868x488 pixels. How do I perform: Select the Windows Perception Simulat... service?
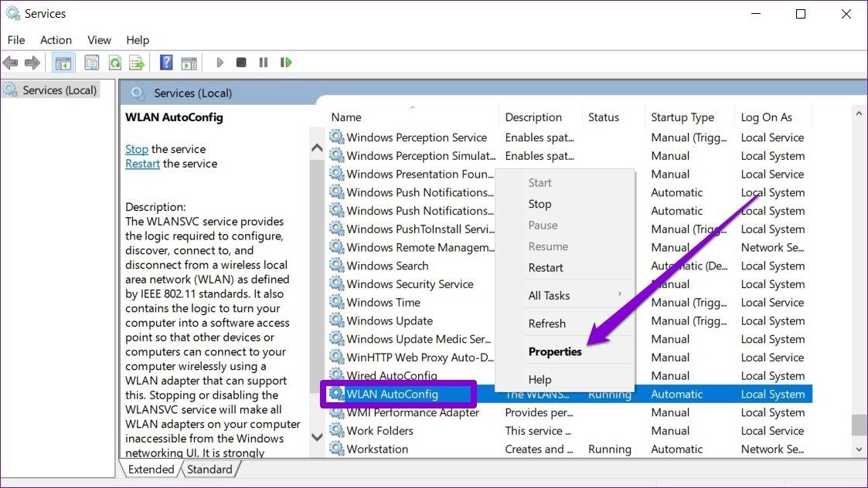click(x=421, y=155)
